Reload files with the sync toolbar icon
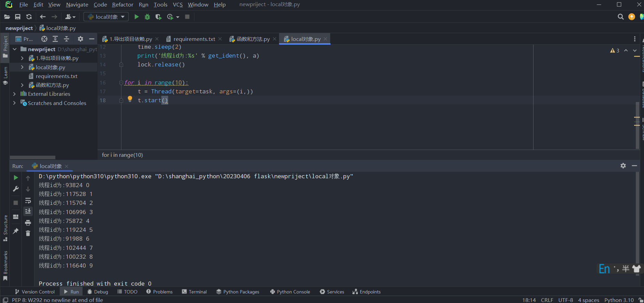This screenshot has width=644, height=303. point(29,17)
